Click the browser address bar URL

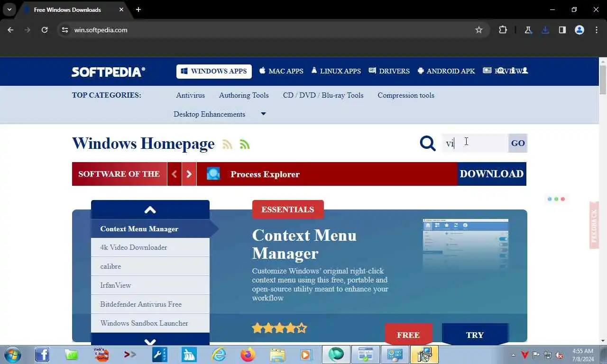pos(101,30)
